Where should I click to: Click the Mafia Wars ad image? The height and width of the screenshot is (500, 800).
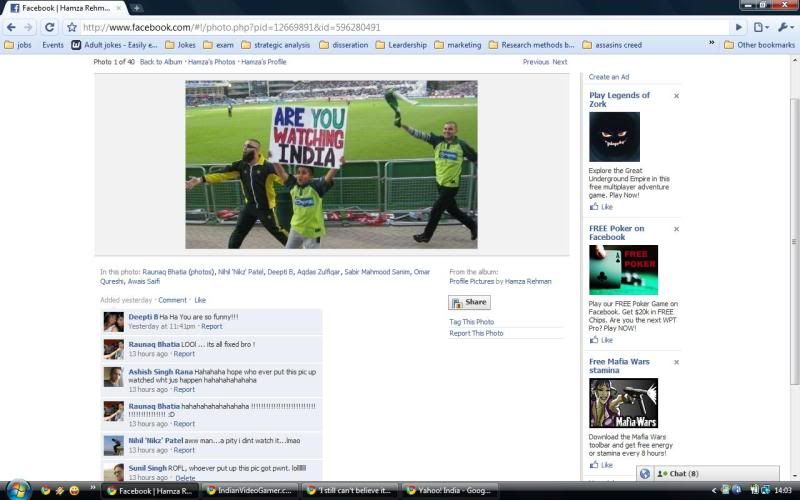tap(623, 403)
